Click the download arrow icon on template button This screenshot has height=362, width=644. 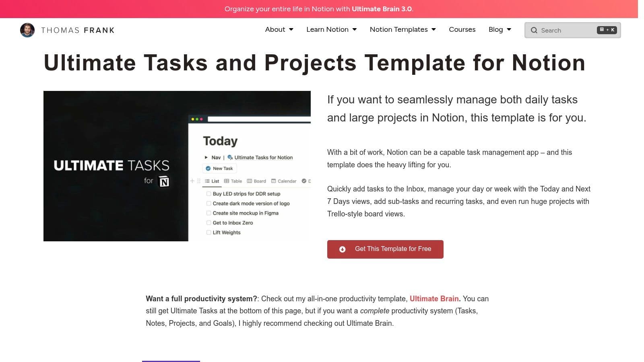click(x=342, y=249)
